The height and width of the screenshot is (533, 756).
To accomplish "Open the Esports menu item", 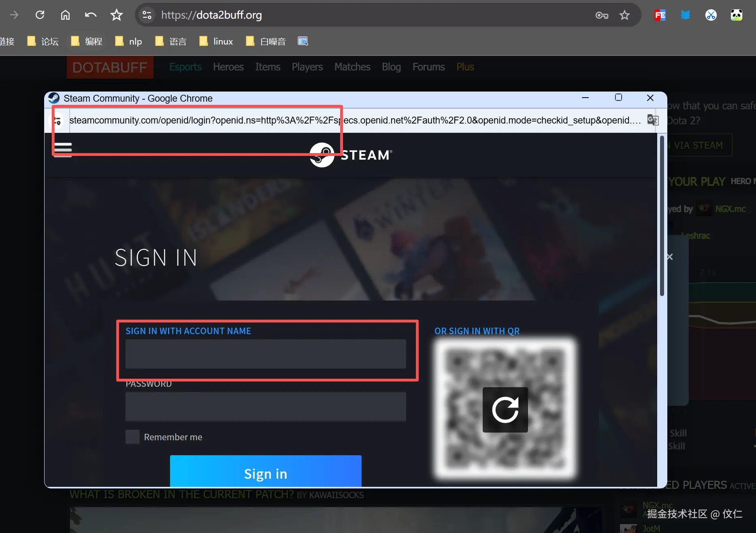I will click(185, 67).
